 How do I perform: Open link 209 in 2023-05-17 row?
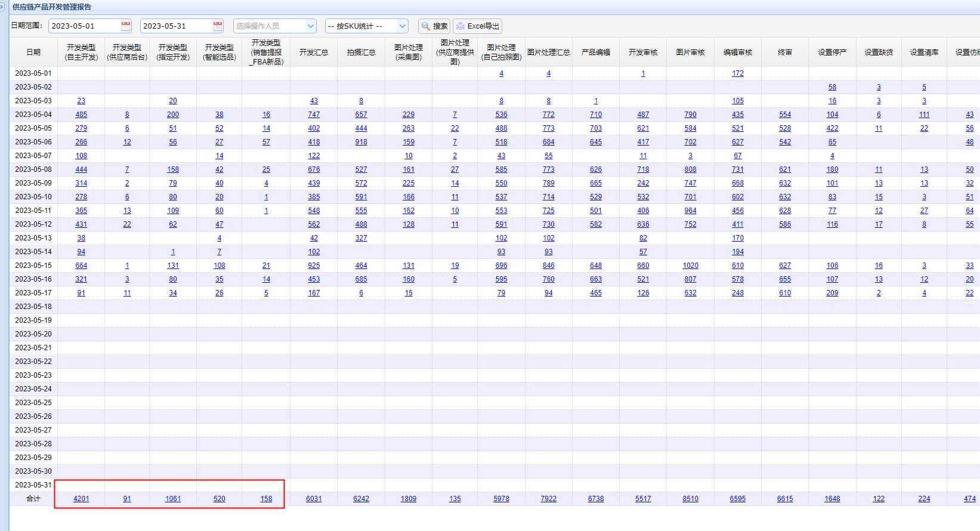click(832, 293)
